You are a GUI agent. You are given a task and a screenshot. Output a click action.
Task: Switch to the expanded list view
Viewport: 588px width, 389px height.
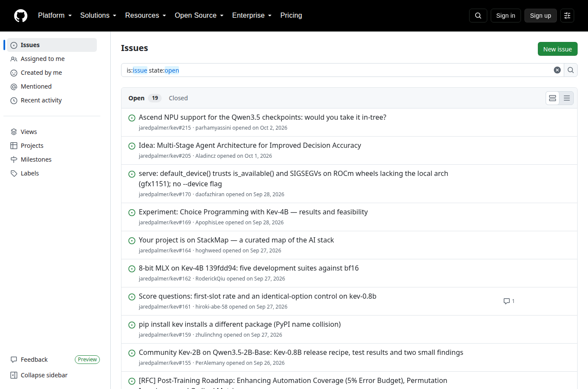(x=553, y=98)
